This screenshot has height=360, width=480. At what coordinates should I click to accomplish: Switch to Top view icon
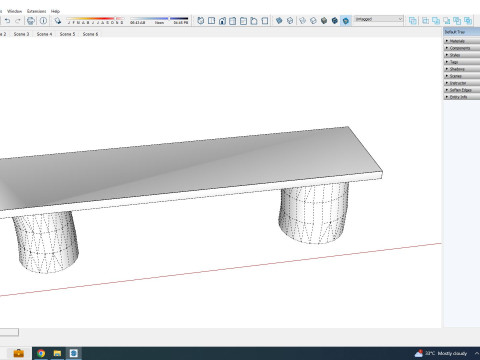[211, 21]
